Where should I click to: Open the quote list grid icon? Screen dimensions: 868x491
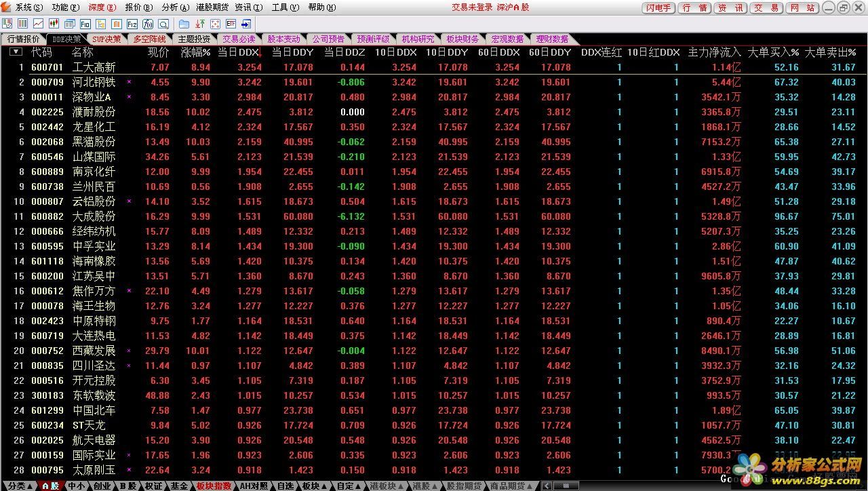[x=22, y=24]
